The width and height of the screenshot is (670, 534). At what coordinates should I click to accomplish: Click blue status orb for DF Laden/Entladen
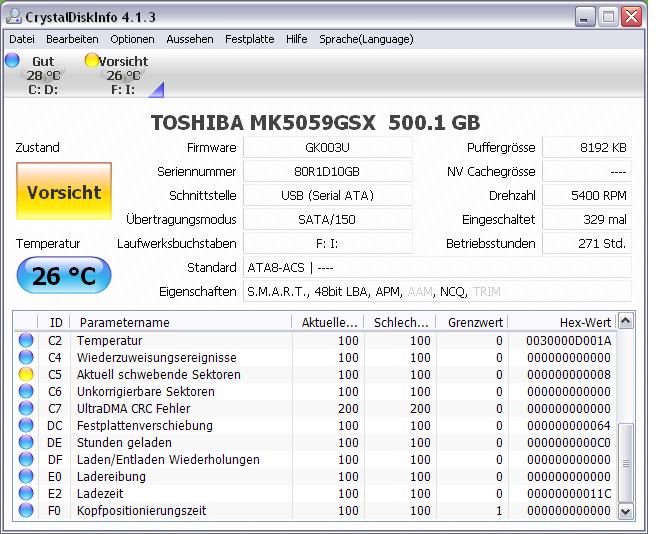pyautogui.click(x=26, y=459)
